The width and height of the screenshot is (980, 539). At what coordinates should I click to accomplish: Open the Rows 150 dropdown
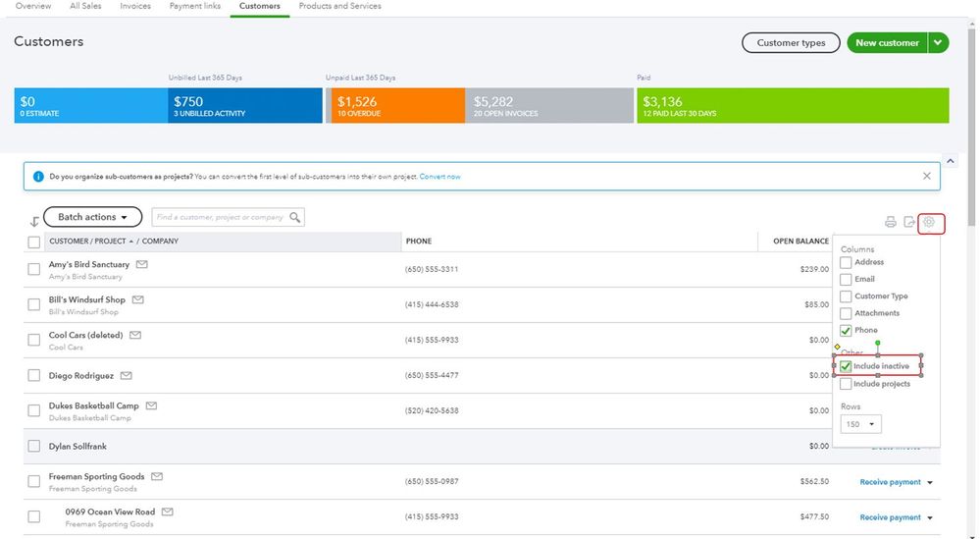[860, 424]
